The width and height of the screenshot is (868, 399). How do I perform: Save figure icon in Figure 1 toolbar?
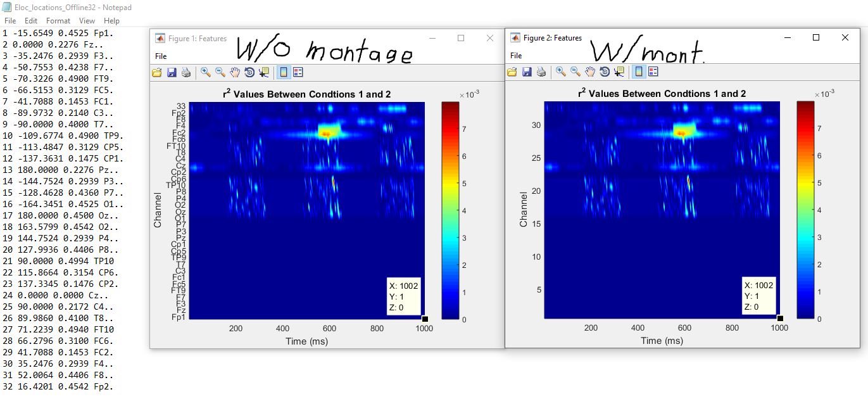point(172,73)
